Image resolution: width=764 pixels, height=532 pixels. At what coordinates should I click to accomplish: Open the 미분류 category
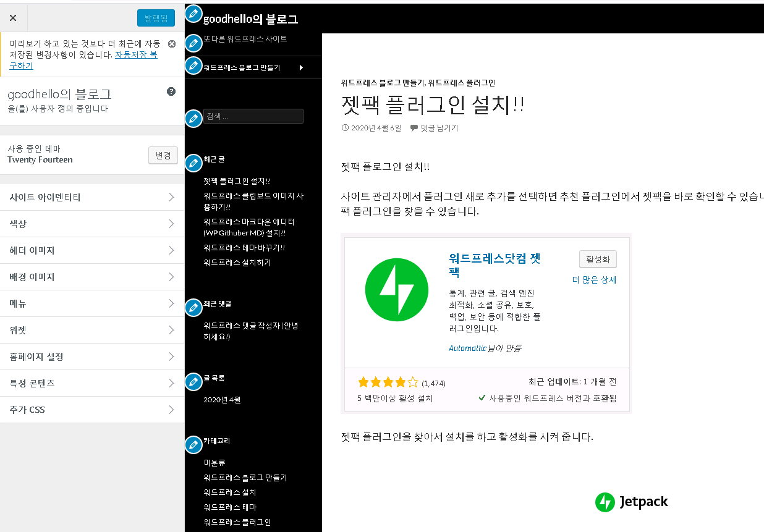point(214,463)
